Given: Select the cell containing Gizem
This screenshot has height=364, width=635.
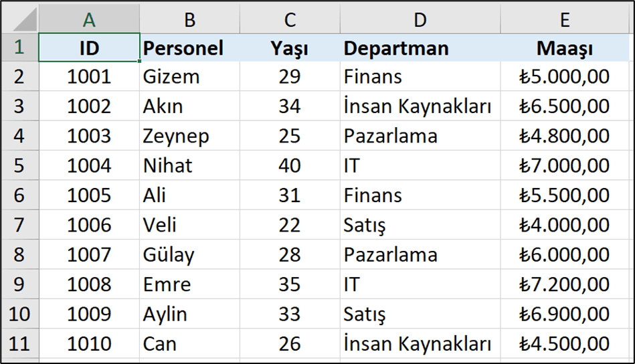Looking at the screenshot, I should pyautogui.click(x=189, y=76).
